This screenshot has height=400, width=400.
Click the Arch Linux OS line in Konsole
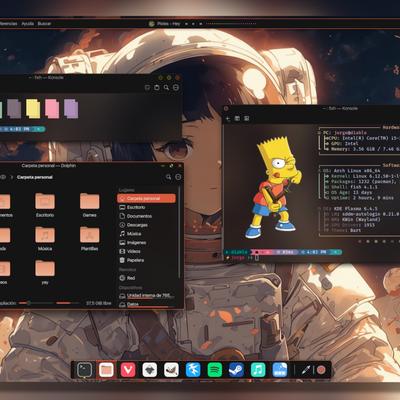[x=352, y=171]
